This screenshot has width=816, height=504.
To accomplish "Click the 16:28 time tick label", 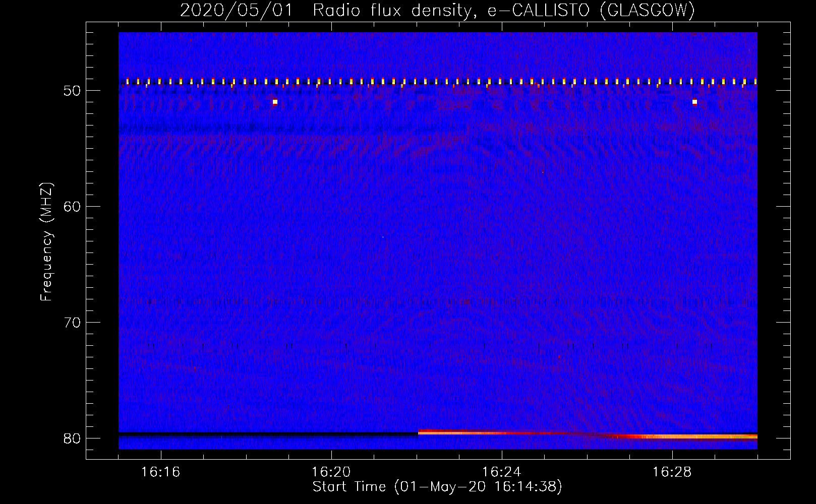I will (672, 472).
